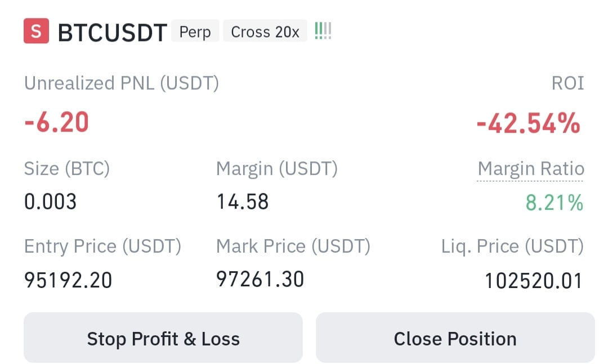Open Stop Profit & Loss settings
Image resolution: width=608 pixels, height=364 pixels.
tap(163, 338)
